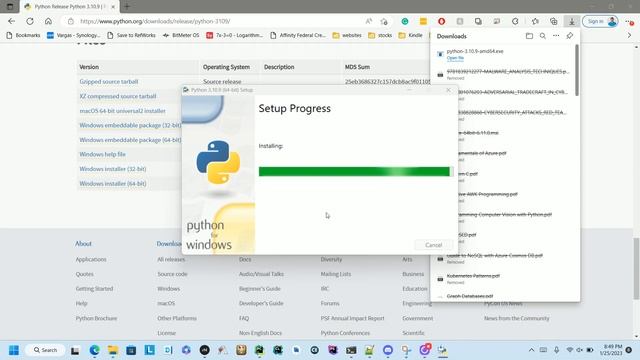Open the BitMeter OS bookmark
640x360 pixels.
click(181, 36)
